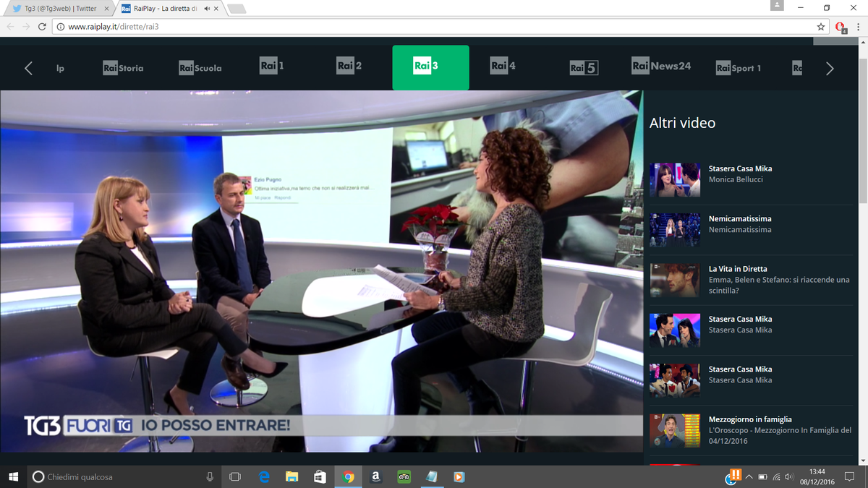The image size is (868, 488).
Task: Open the Nemicamatissima video thumbnail
Action: pos(675,230)
